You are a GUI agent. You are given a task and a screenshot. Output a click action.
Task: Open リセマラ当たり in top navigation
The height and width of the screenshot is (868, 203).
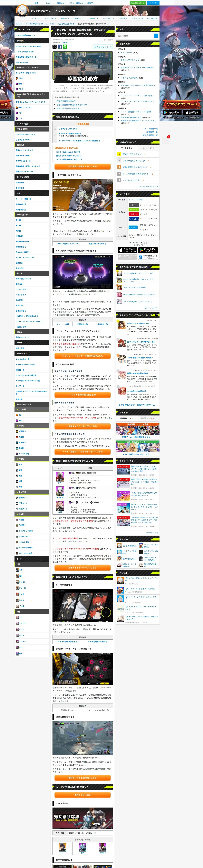[x=50, y=18]
